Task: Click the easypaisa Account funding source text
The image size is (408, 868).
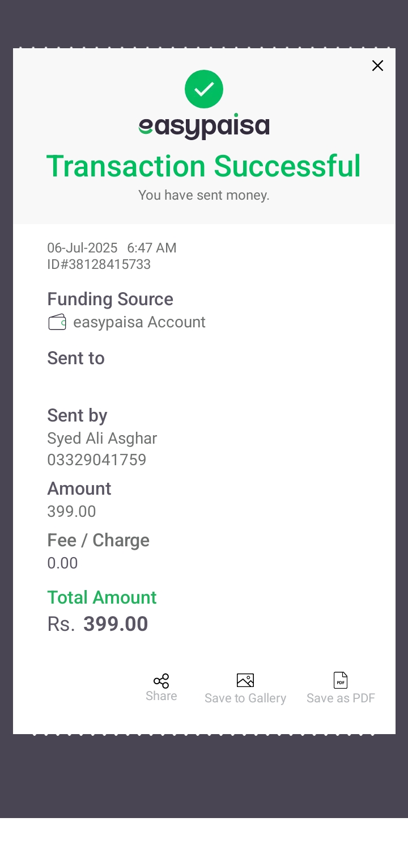Action: click(139, 322)
